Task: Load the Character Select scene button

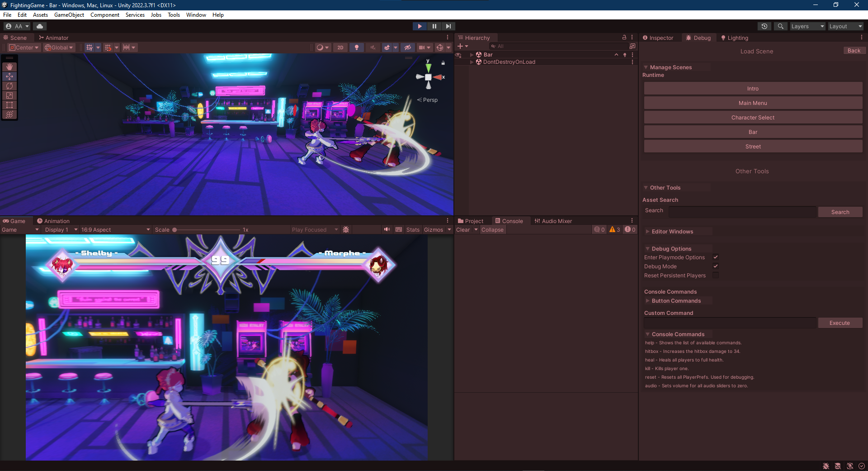Action: [753, 118]
